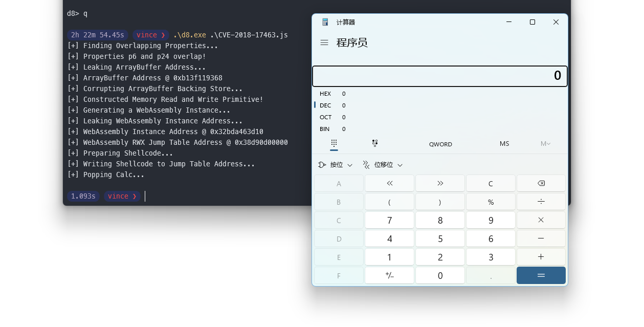Click the decimal point key
This screenshot has width=644, height=327.
point(491,275)
